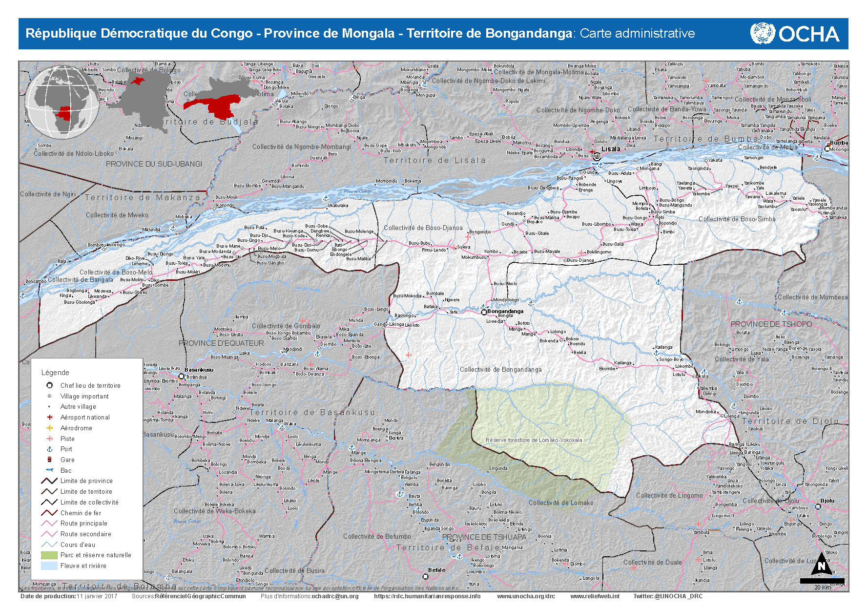Click the Chemin de fer line symbol
Image resolution: width=868 pixels, height=610 pixels.
coord(49,513)
